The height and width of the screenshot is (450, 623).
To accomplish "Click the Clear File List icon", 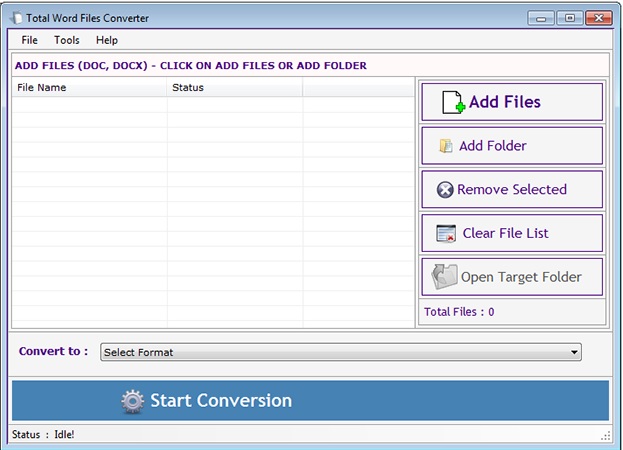I will pos(446,234).
